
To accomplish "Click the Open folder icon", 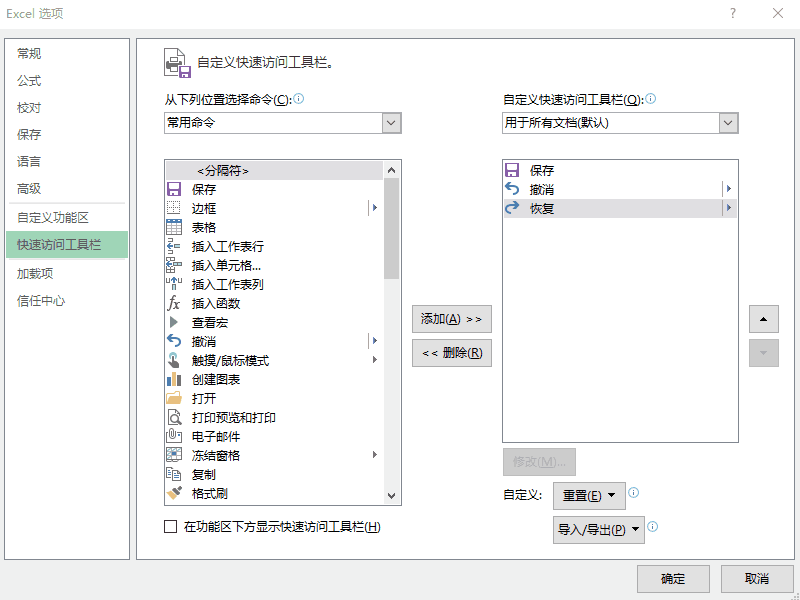I will click(x=174, y=398).
